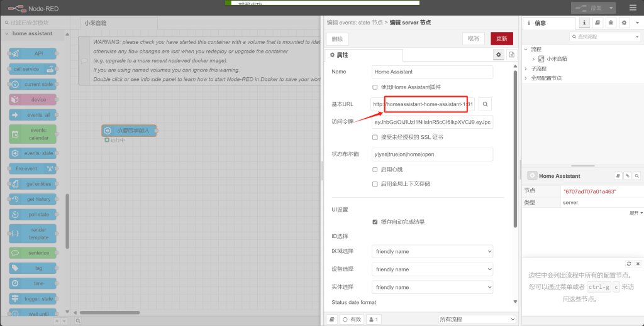
Task: Open the help book sidebar tab icon
Action: tap(597, 23)
